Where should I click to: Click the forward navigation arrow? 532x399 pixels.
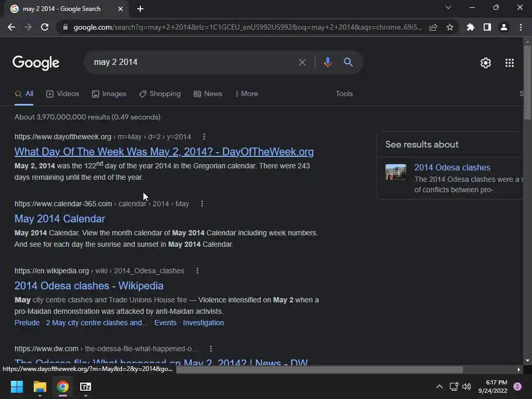28,27
